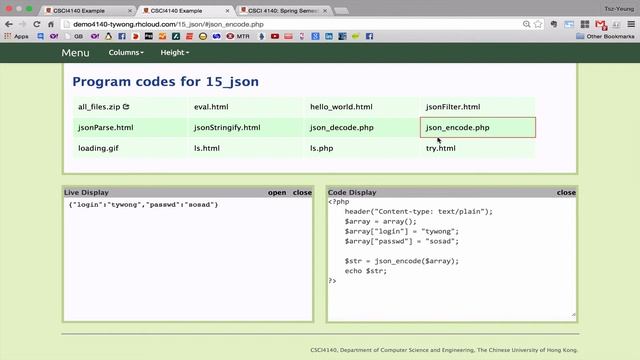Open the YouTube bookmark icon

coord(275,36)
